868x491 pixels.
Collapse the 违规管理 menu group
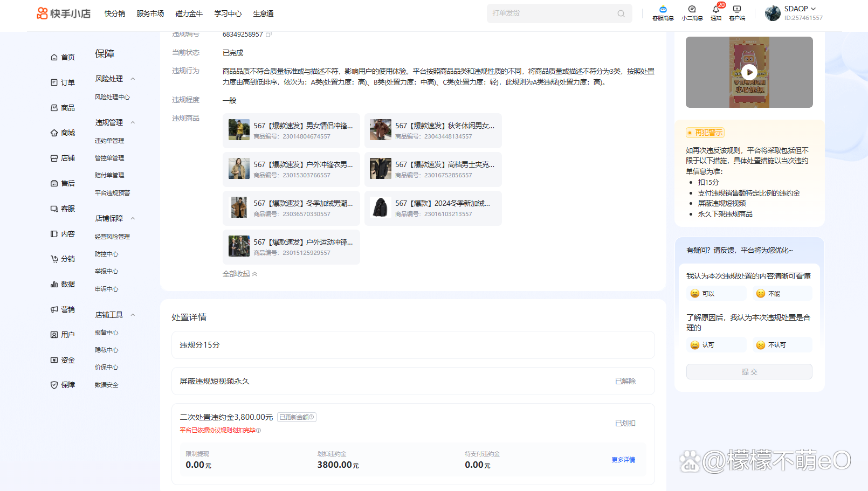[x=133, y=122]
